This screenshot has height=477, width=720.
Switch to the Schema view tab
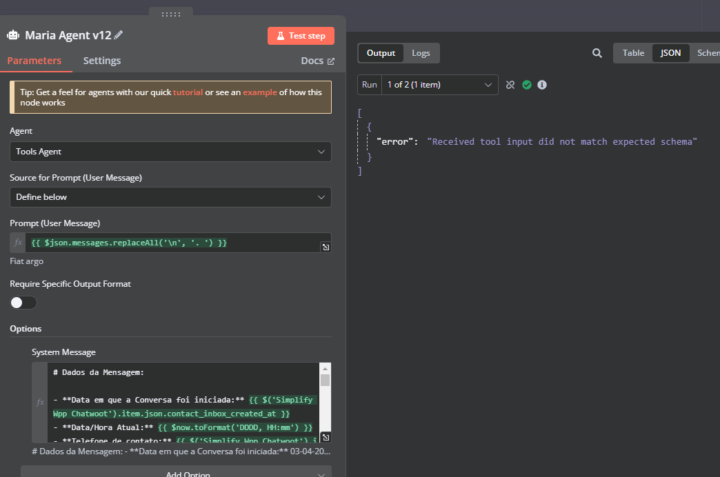708,53
